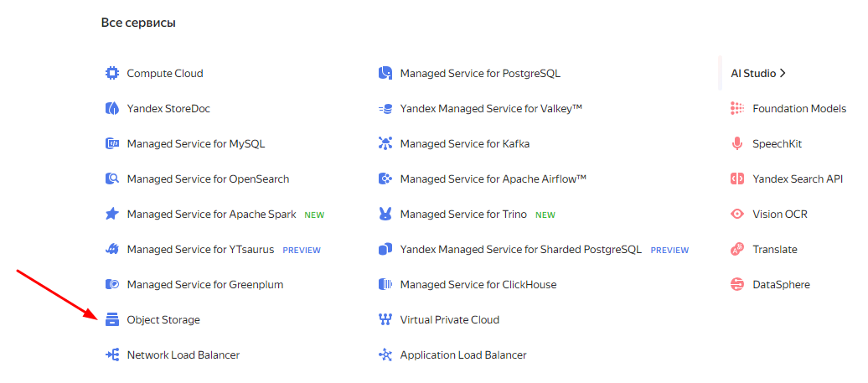868x383 pixels.
Task: Click the Managed Service for Kafka icon
Action: (x=385, y=144)
